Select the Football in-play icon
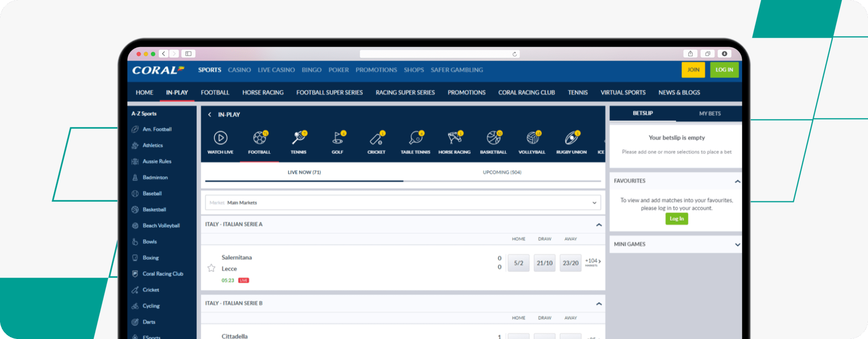This screenshot has height=339, width=868. (x=259, y=138)
